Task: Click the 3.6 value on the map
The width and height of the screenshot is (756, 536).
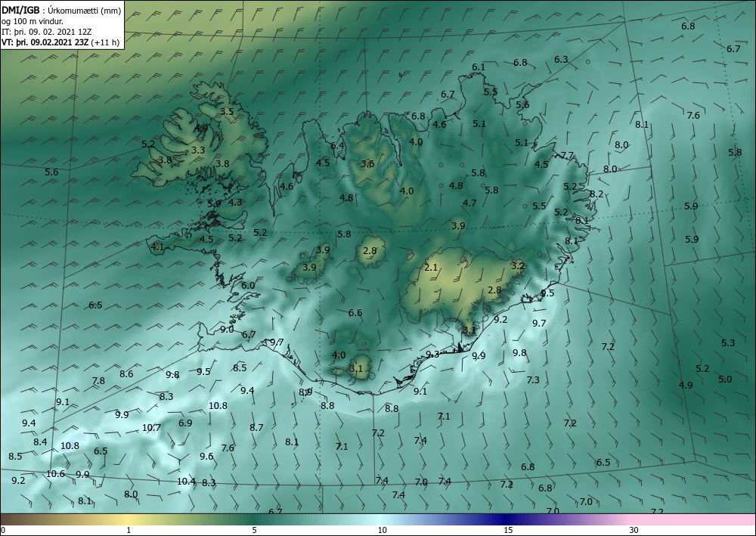Action: pyautogui.click(x=368, y=163)
